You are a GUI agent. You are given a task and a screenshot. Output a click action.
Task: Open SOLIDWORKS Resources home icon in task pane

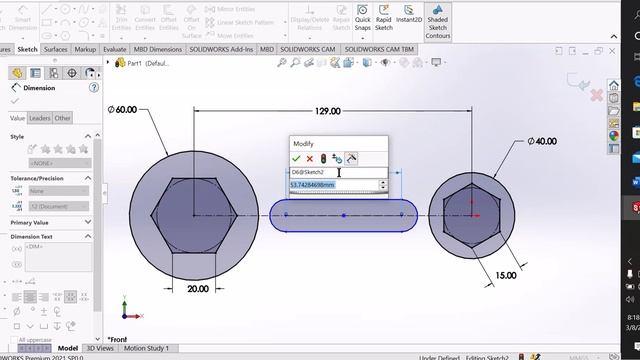(x=613, y=85)
